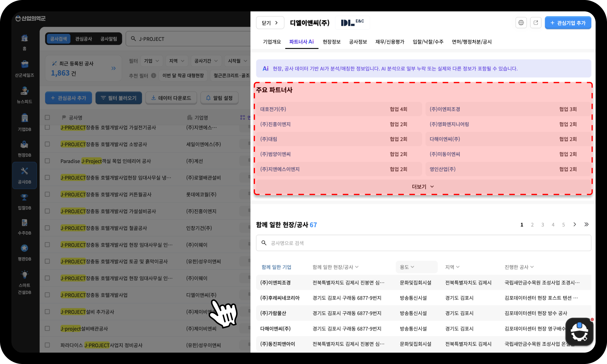Open the 시작월 filter dropdown
This screenshot has height=364, width=607.
[238, 61]
